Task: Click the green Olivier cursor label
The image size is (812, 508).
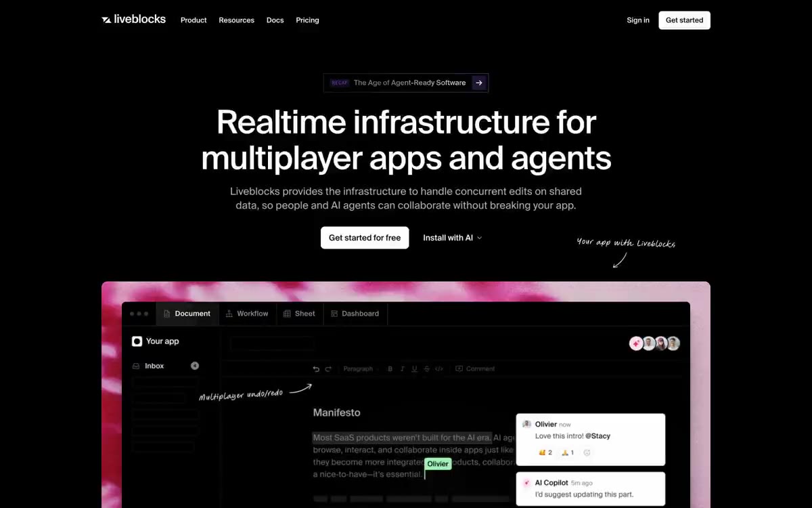Action: point(438,464)
